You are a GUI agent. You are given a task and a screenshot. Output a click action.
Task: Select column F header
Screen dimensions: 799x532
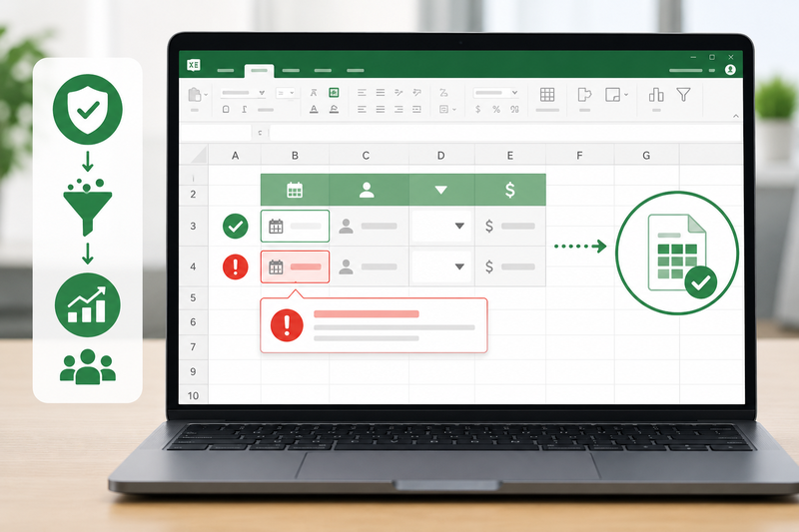[x=579, y=156]
